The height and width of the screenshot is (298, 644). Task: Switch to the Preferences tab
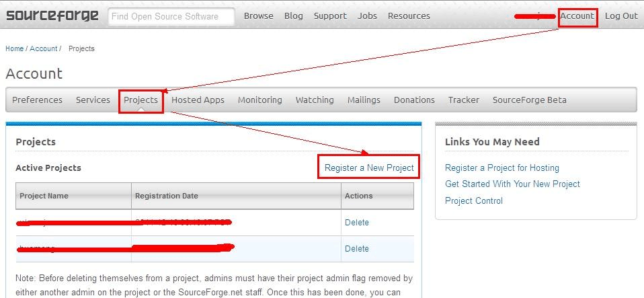(x=37, y=100)
